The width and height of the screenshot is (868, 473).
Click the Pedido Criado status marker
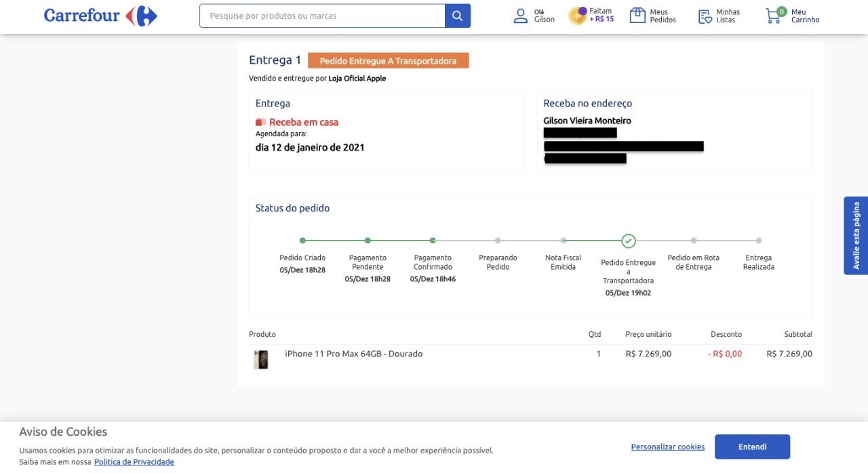pos(302,241)
